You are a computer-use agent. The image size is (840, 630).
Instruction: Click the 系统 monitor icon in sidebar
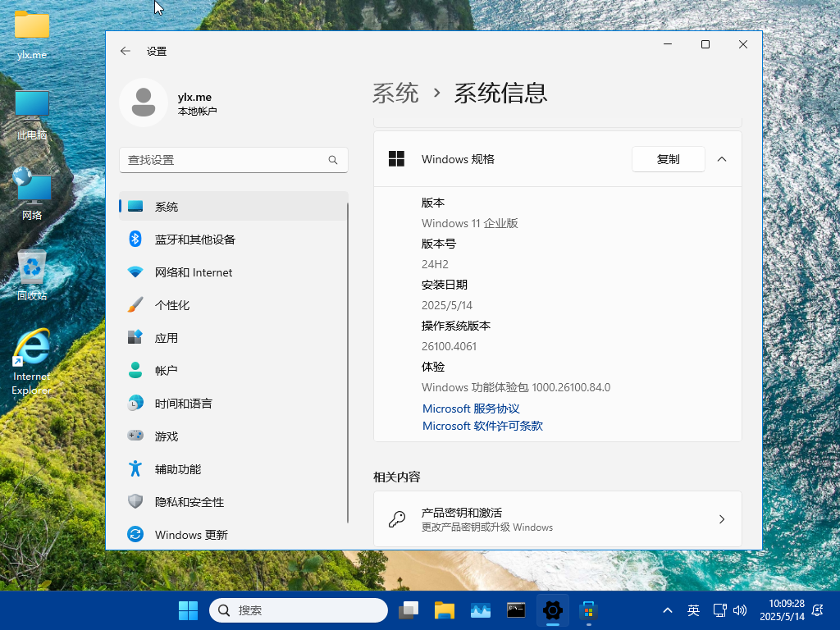(135, 206)
